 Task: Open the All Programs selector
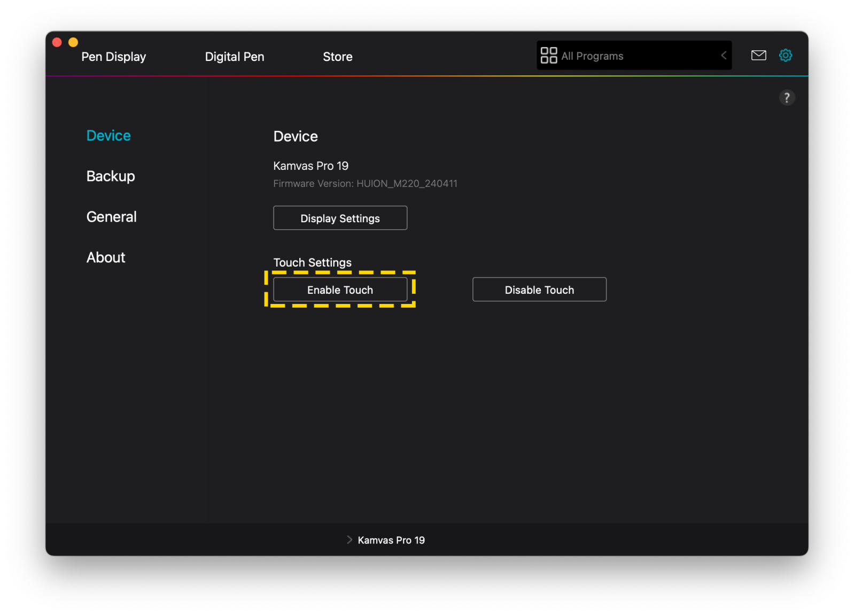click(x=634, y=55)
